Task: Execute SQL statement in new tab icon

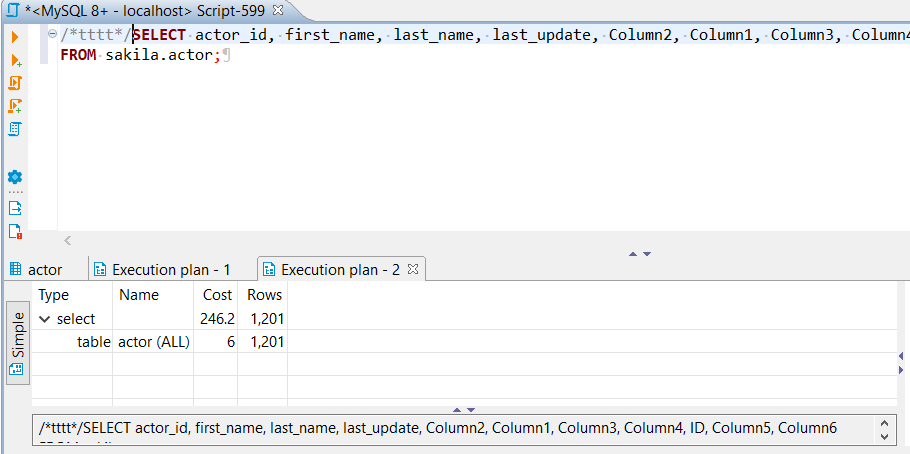Action: pyautogui.click(x=16, y=60)
